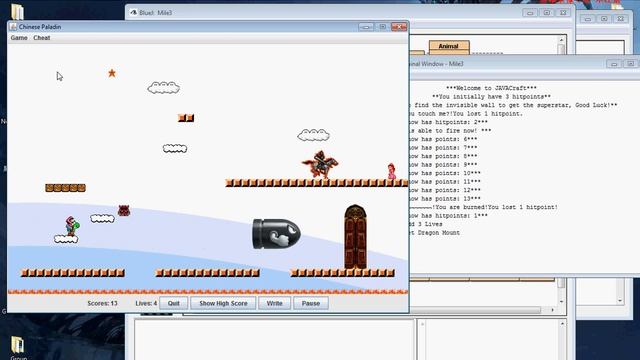Minimize the BlueJ Mile3 window
Screen dimensions: 640x360
(530, 13)
